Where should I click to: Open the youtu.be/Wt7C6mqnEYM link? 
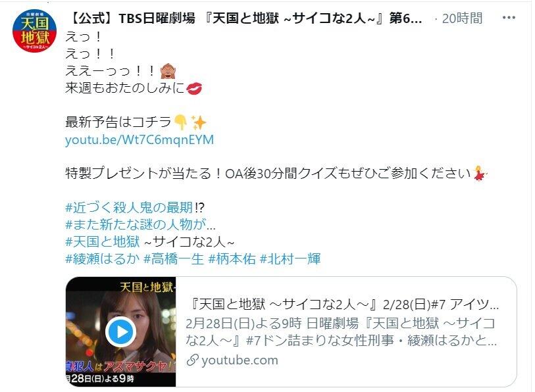coord(140,140)
